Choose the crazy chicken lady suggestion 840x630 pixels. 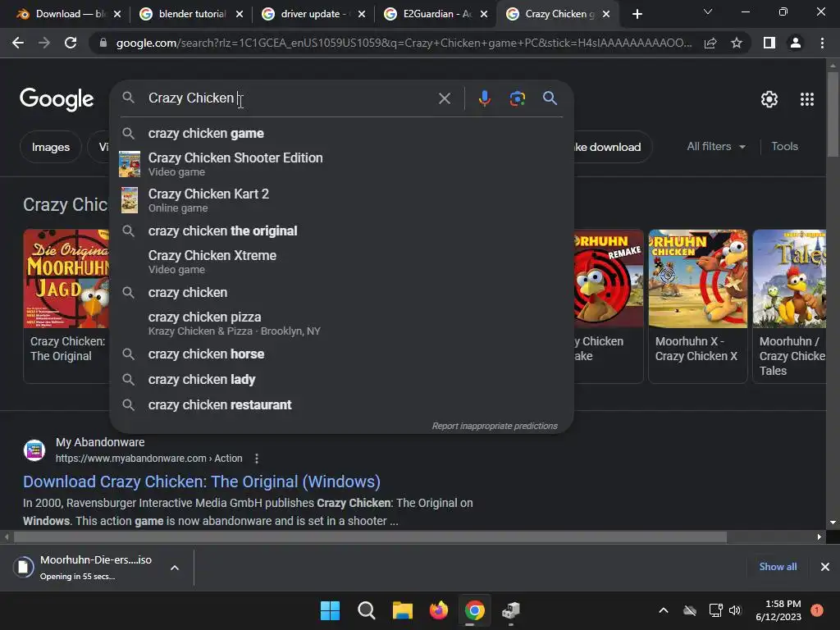pos(341,379)
